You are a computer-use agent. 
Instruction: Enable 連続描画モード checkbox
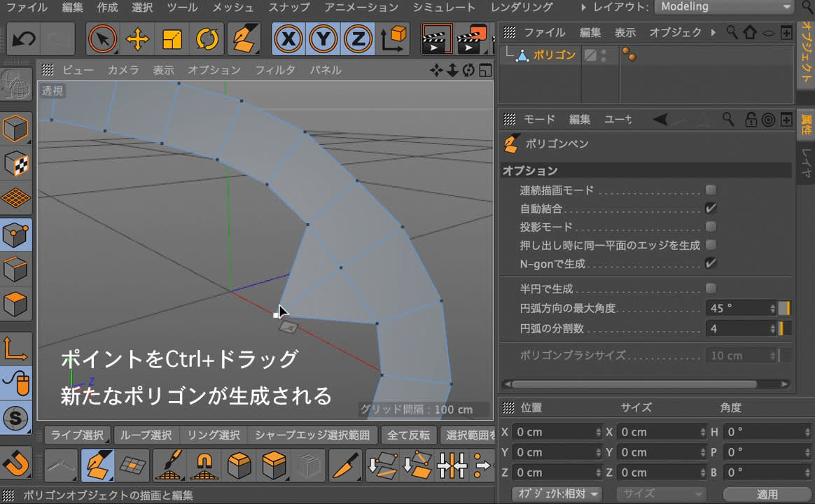click(711, 190)
